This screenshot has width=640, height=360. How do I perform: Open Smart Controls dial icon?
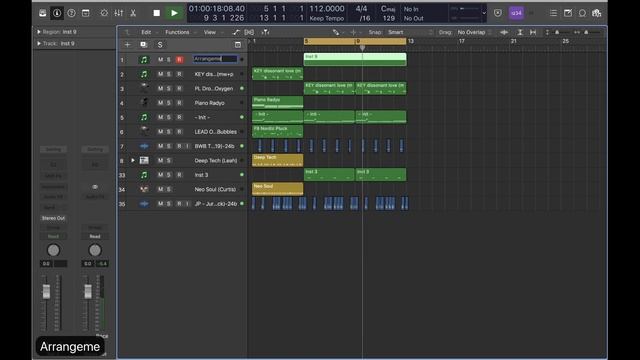coord(104,13)
